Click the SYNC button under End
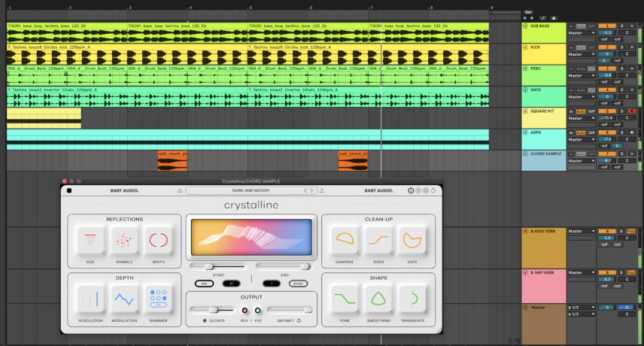 point(298,284)
